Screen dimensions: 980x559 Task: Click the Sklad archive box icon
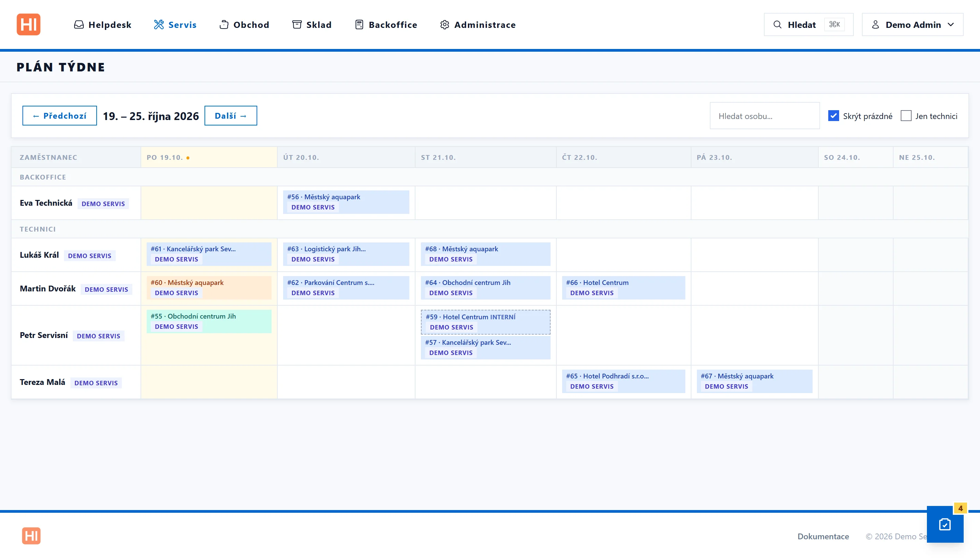point(297,24)
